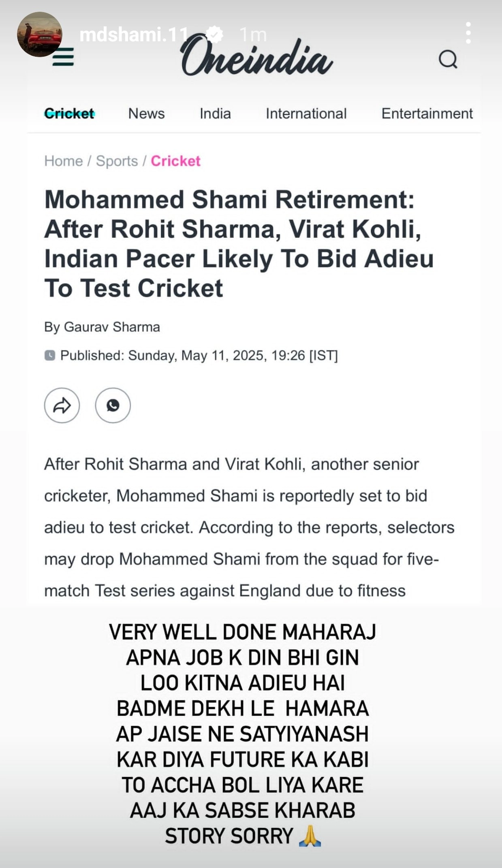The height and width of the screenshot is (868, 502).
Task: Open author Gaurav Sharma's byline link
Action: point(112,327)
